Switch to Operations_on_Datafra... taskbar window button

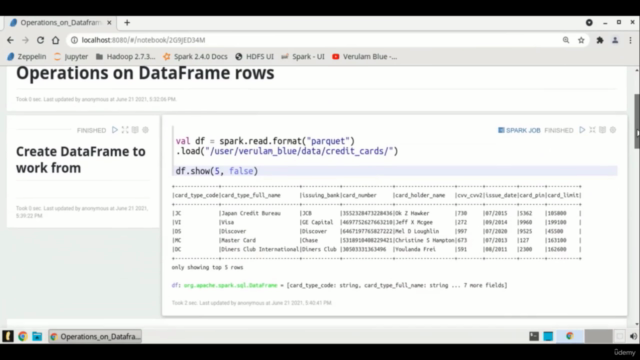(95, 336)
